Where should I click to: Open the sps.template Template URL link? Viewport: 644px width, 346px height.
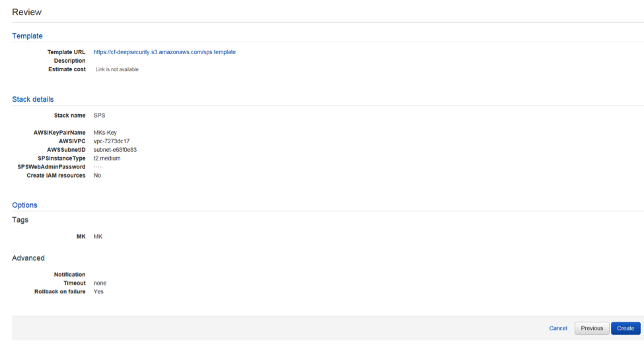click(x=164, y=52)
